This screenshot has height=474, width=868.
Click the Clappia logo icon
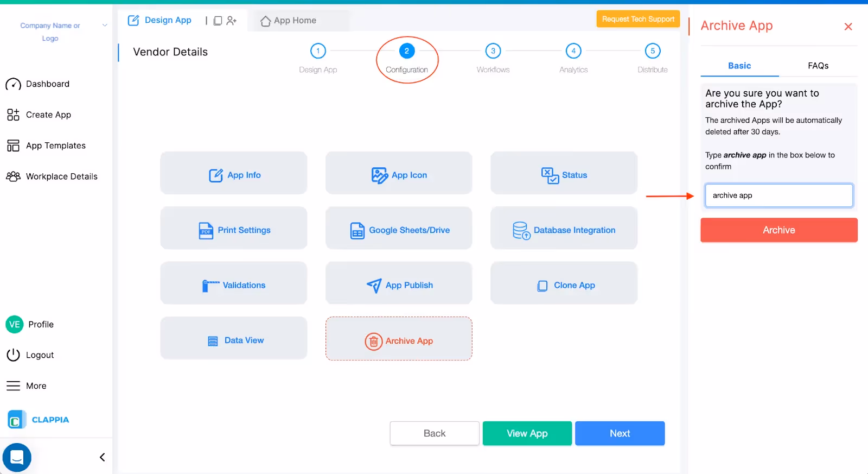pyautogui.click(x=16, y=420)
